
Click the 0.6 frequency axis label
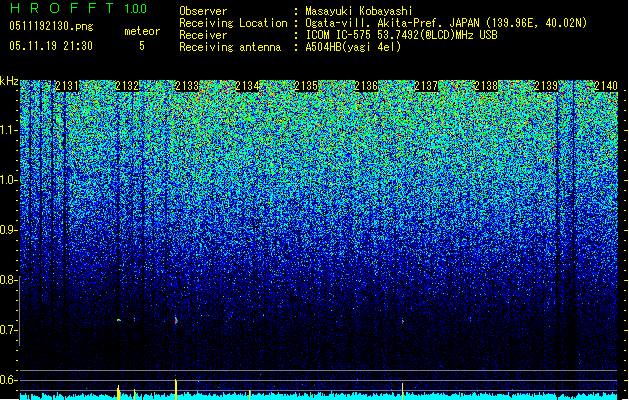pyautogui.click(x=8, y=380)
